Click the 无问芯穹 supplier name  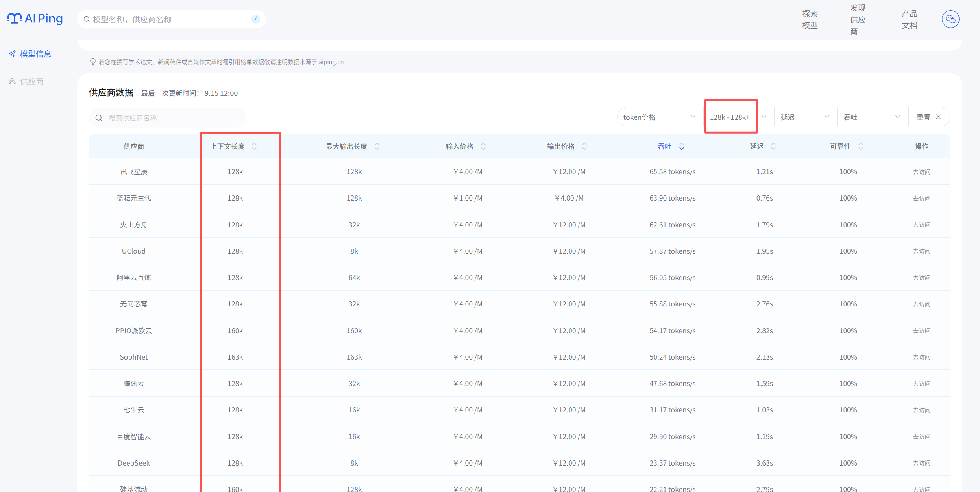[134, 304]
